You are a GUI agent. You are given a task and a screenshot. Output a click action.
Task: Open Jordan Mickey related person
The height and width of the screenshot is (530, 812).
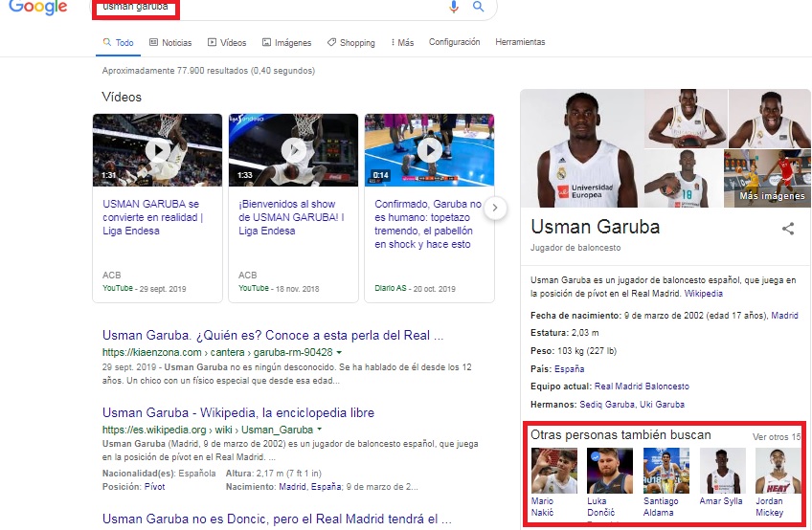(778, 482)
